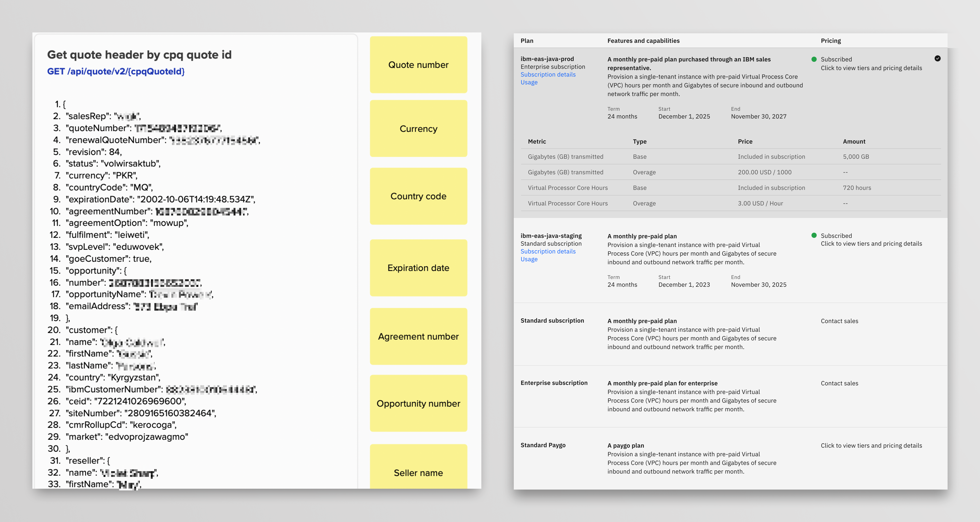Click the selected checkmark icon on ibm-eas-java-prod

coord(937,59)
